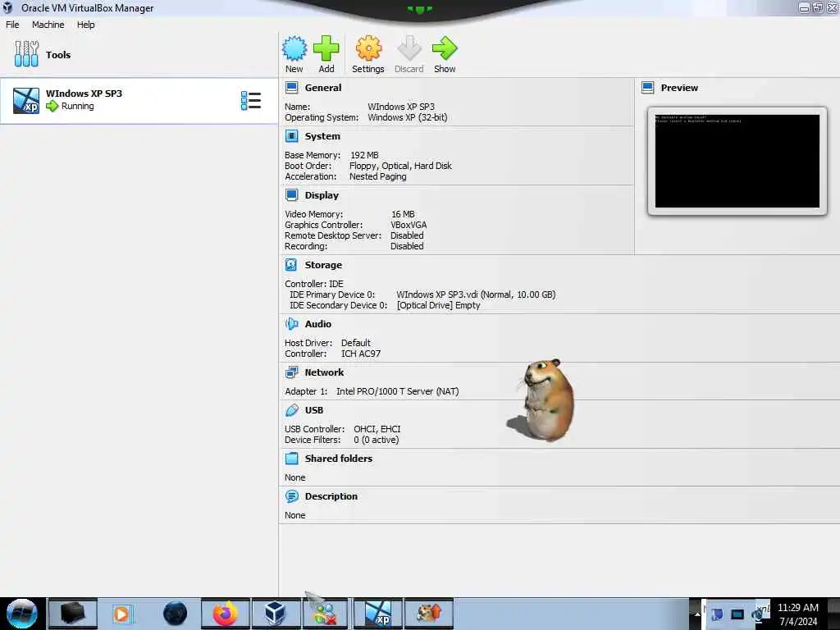Select the Windows XP SP3 machine entry
Image resolution: width=840 pixels, height=630 pixels.
tap(139, 101)
